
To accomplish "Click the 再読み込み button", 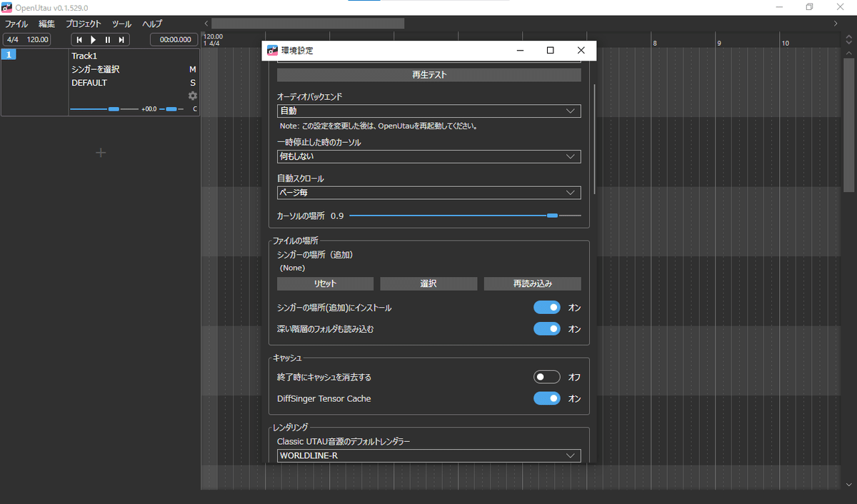I will pyautogui.click(x=532, y=284).
